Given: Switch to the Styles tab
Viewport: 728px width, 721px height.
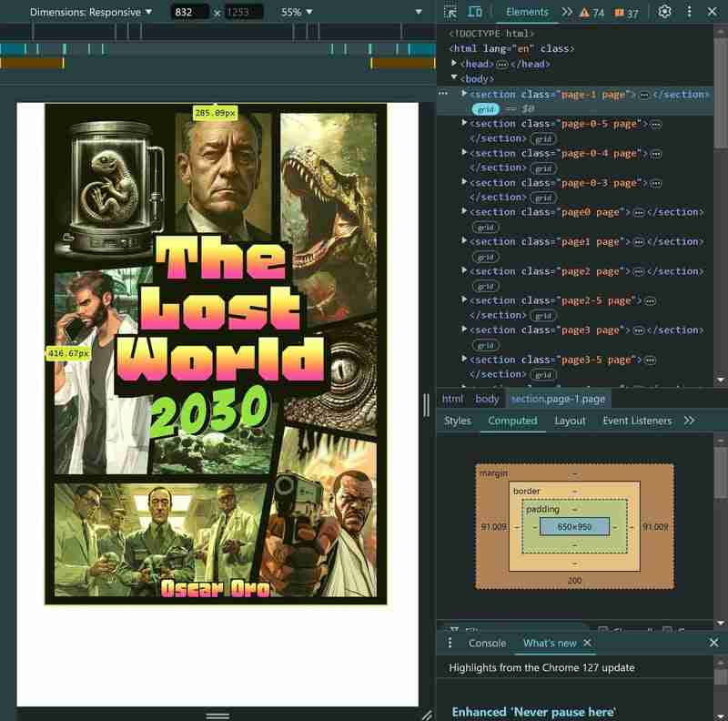Looking at the screenshot, I should [x=458, y=421].
